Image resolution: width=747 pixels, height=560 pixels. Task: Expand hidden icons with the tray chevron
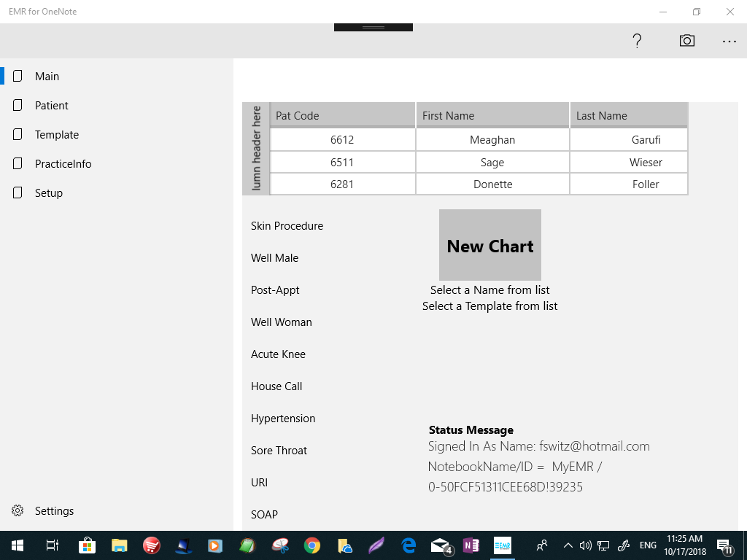point(568,545)
